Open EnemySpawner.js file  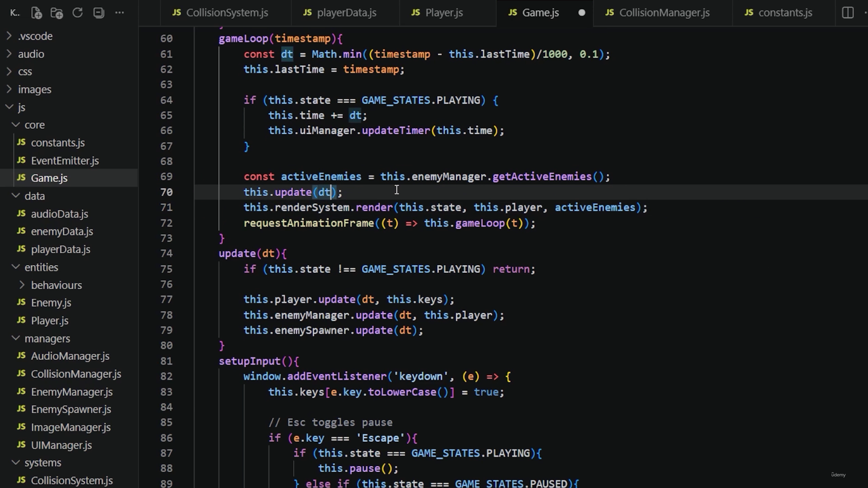[69, 409]
